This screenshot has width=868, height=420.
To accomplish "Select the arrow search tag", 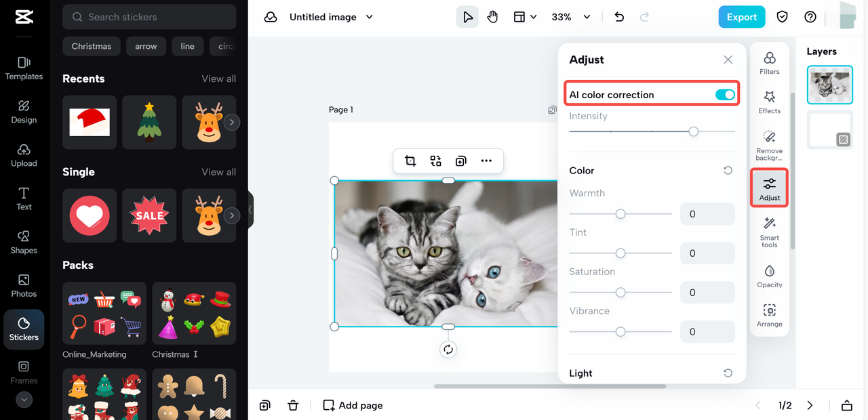I will (x=146, y=46).
